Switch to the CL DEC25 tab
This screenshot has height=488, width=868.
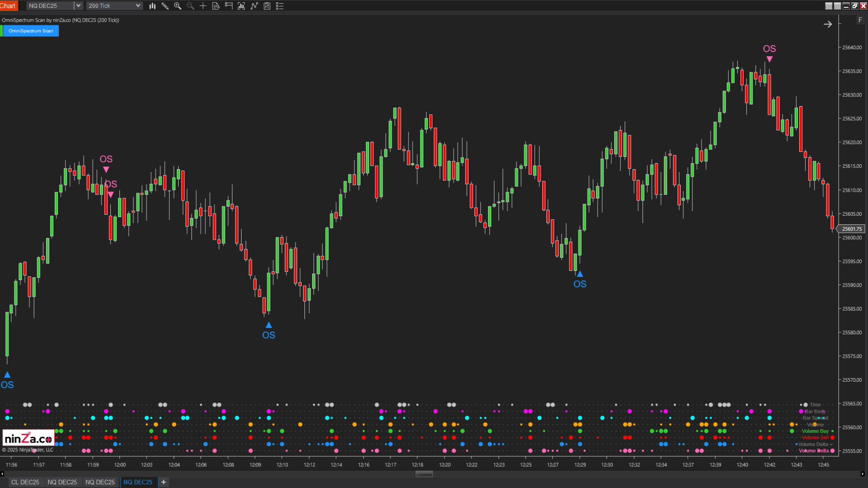coord(25,482)
